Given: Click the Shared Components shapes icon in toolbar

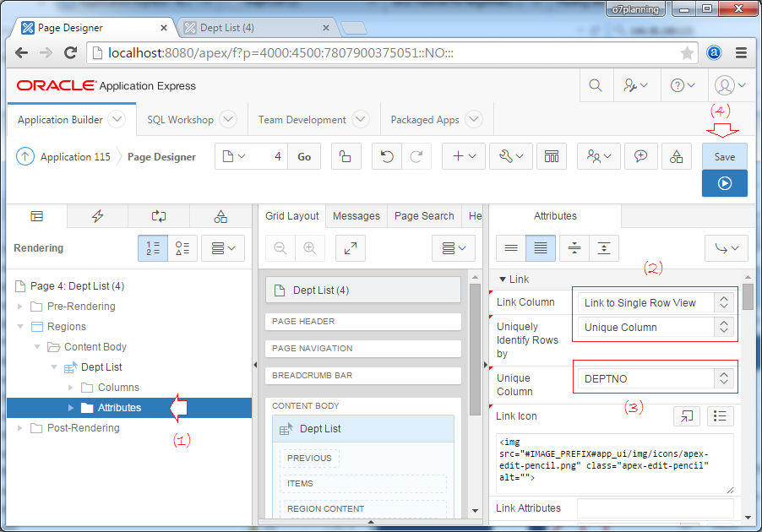Looking at the screenshot, I should (x=677, y=156).
